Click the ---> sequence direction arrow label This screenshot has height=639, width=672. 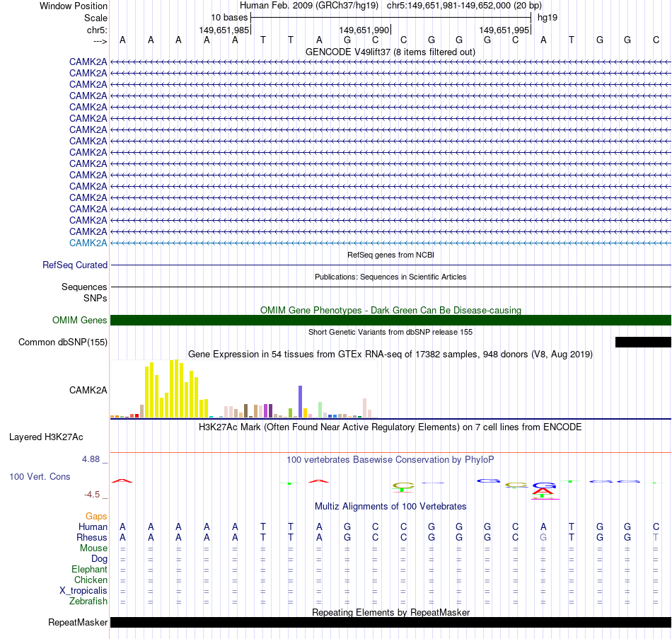click(x=100, y=41)
